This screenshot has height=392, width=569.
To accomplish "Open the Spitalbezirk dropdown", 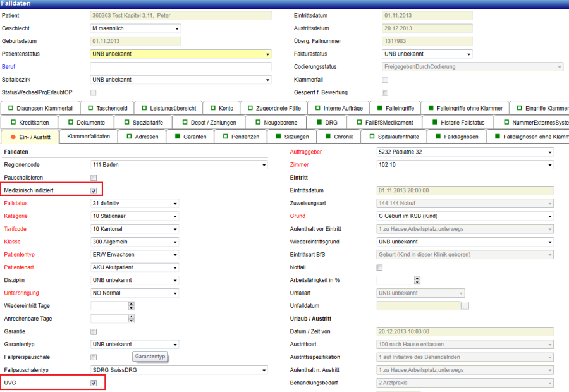I will 181,80.
